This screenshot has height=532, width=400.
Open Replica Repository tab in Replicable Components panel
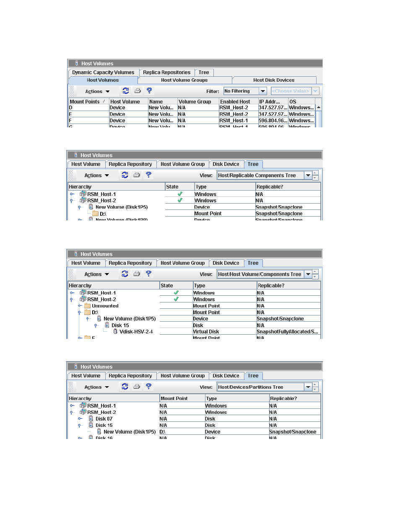(x=130, y=164)
